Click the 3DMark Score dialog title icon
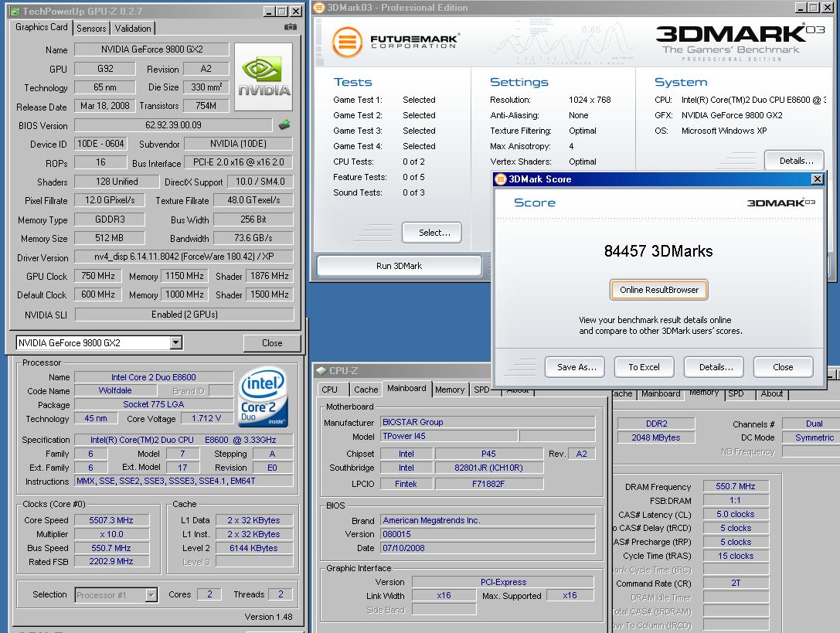The image size is (840, 633). click(x=501, y=179)
